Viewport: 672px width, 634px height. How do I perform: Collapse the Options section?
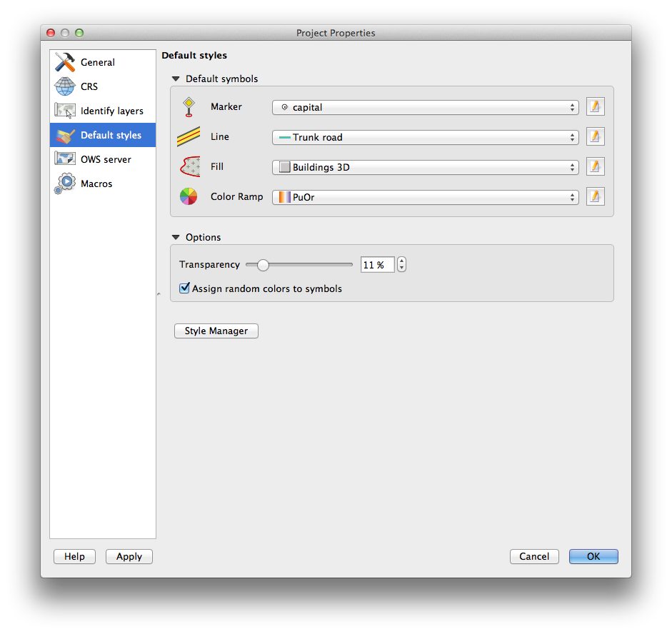click(176, 238)
